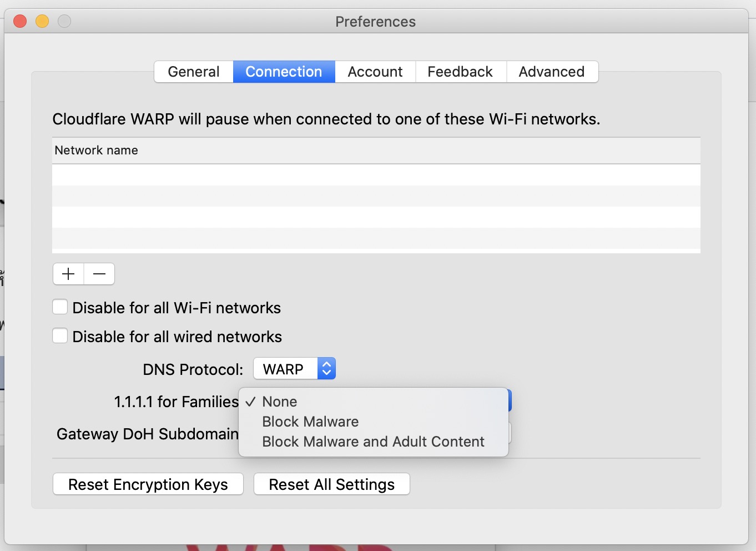Click the Network name column header
This screenshot has width=756, height=551.
point(97,151)
